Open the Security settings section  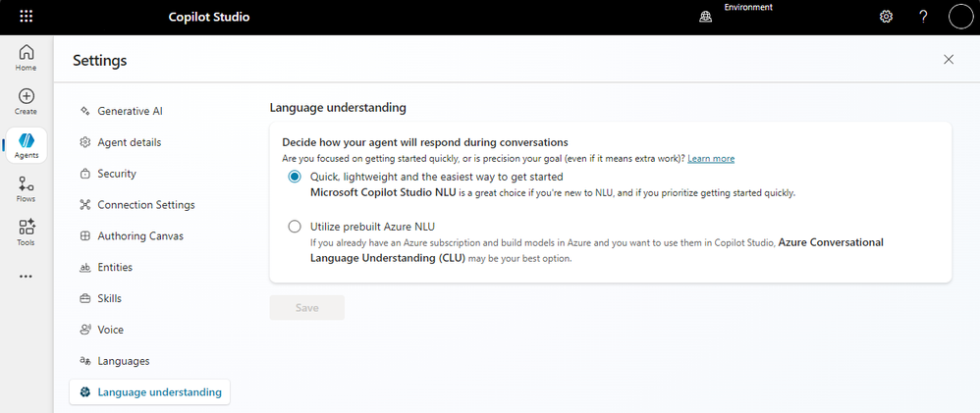(116, 174)
